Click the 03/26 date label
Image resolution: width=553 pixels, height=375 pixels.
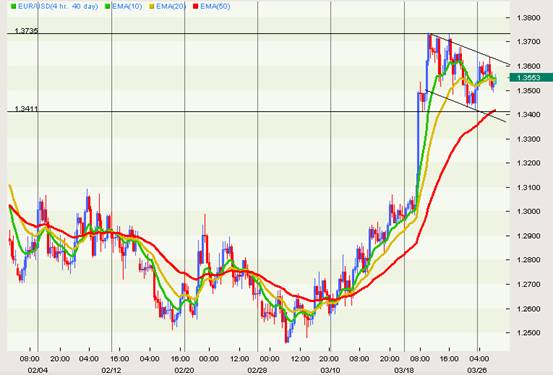click(477, 370)
